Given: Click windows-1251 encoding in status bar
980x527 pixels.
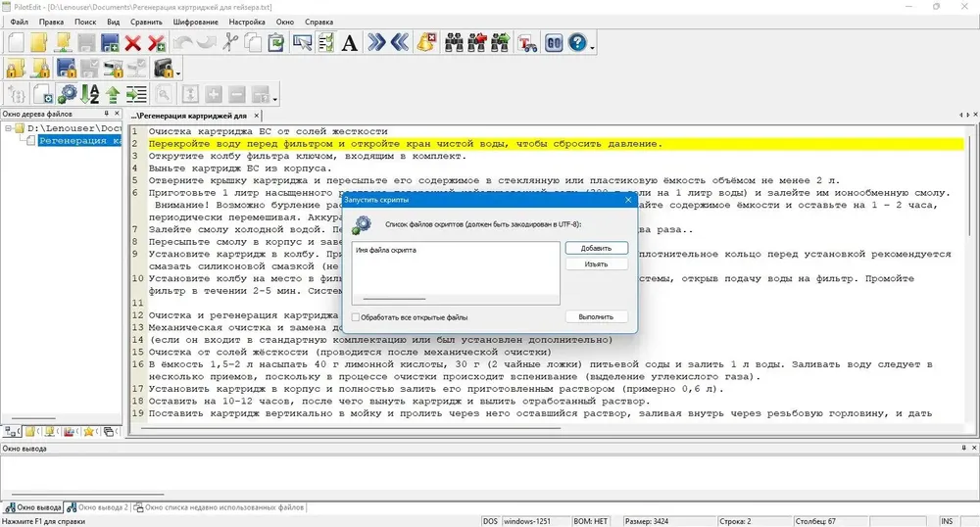Looking at the screenshot, I should (527, 521).
